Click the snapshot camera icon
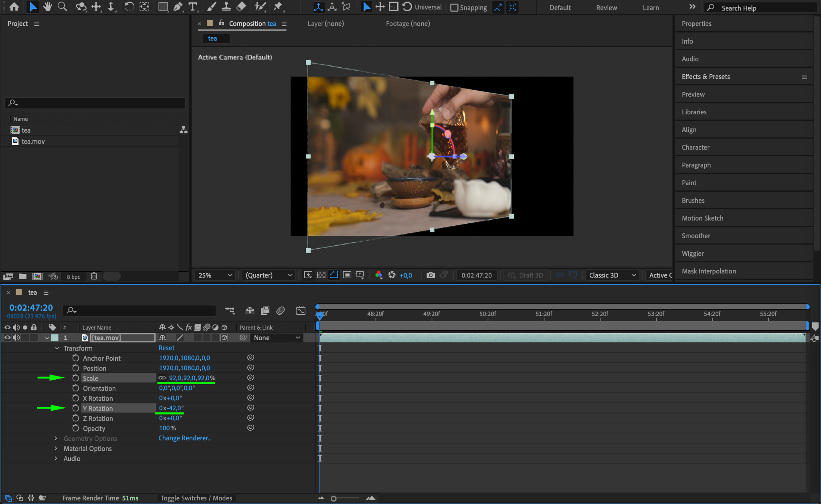This screenshot has width=821, height=504. click(x=431, y=275)
